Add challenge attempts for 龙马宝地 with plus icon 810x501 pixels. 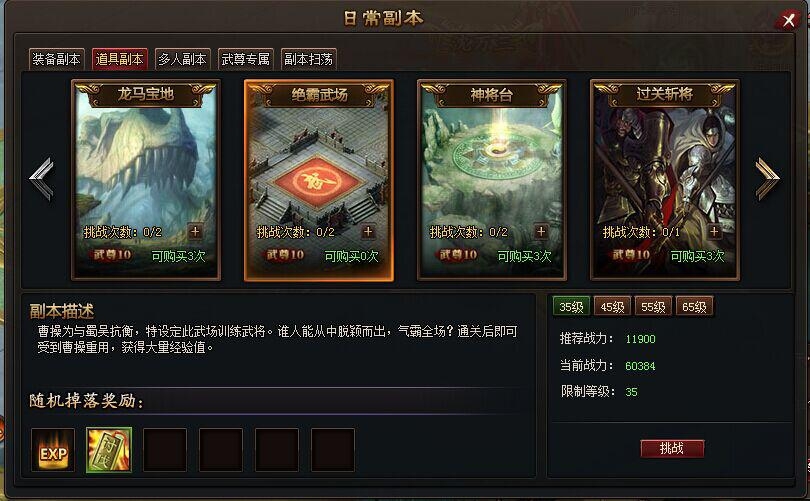coord(195,231)
